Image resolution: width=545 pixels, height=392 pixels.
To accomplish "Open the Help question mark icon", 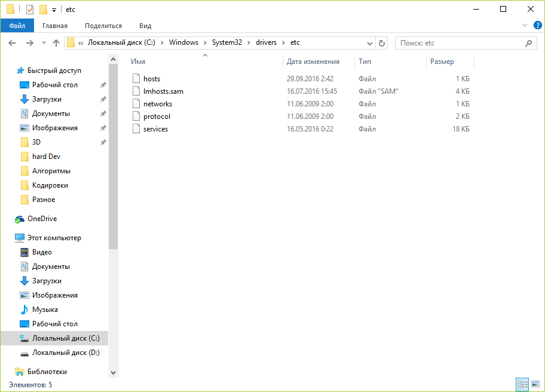I will (537, 26).
